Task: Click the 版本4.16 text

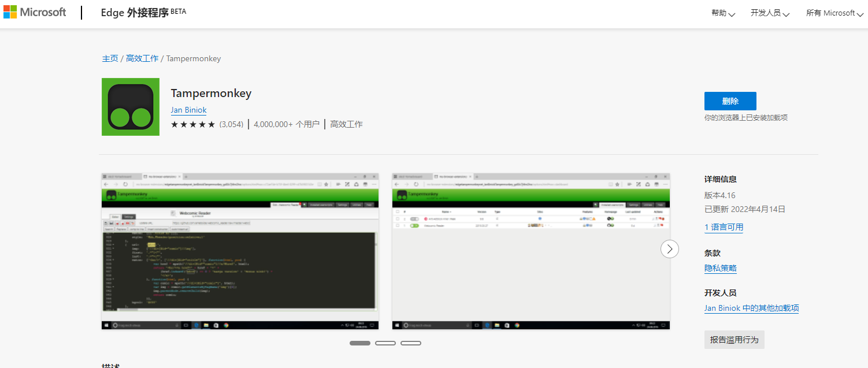Action: [720, 195]
